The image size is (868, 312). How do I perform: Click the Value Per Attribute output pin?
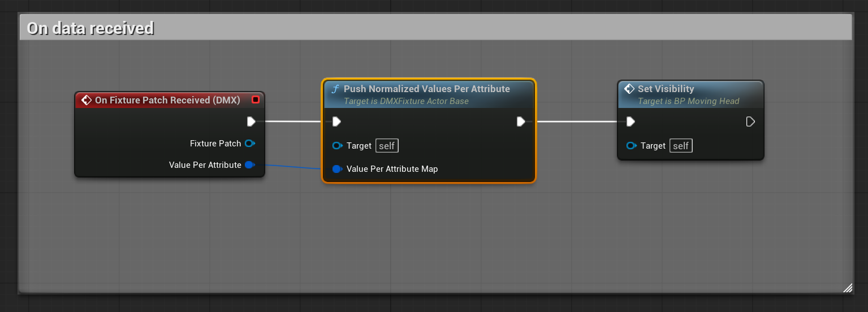click(249, 165)
